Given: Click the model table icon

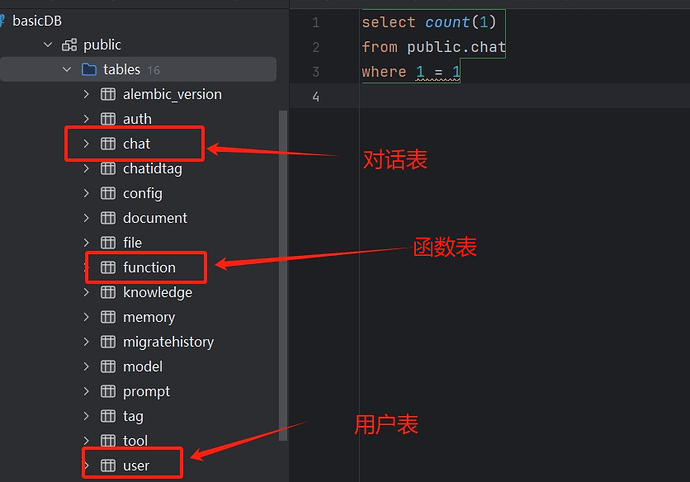Looking at the screenshot, I should [108, 366].
